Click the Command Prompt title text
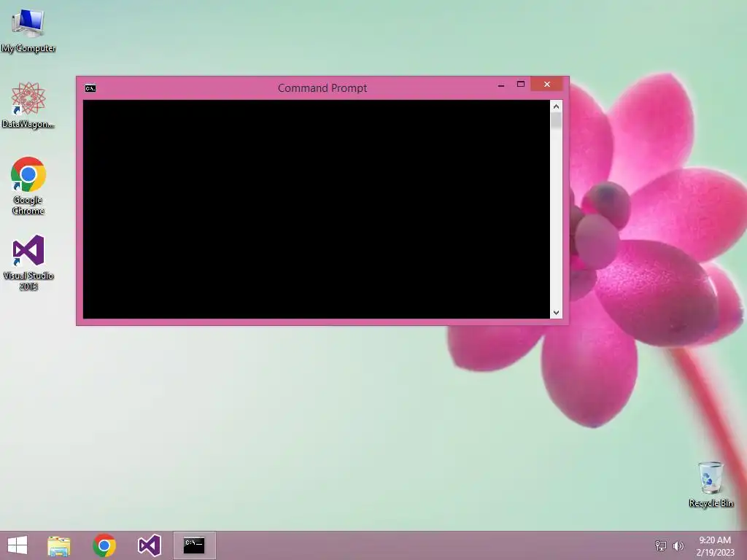The width and height of the screenshot is (747, 560). 322,88
